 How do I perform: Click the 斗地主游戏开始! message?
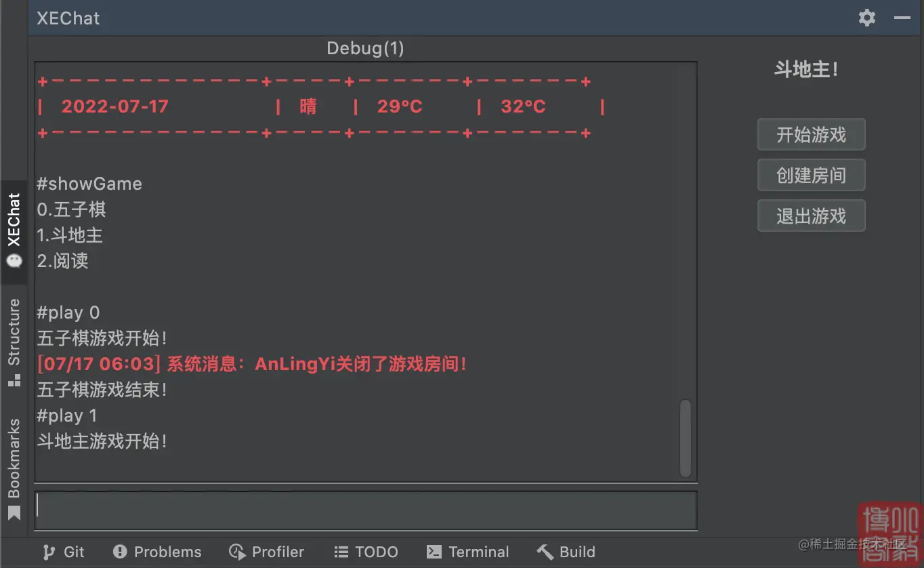tap(102, 441)
